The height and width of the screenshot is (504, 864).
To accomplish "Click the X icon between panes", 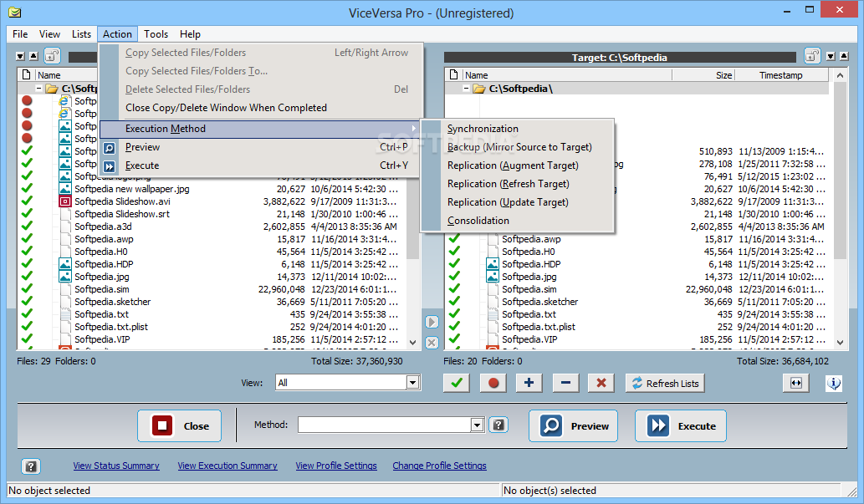I will click(x=432, y=343).
